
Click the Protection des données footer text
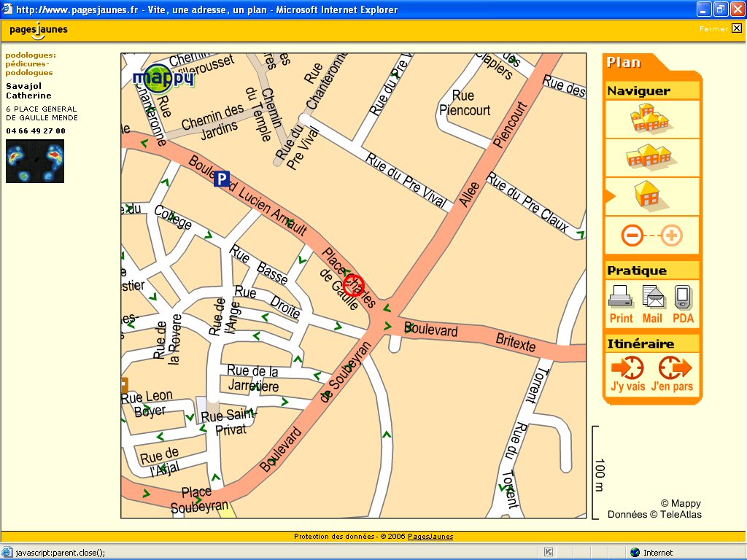pos(334,536)
